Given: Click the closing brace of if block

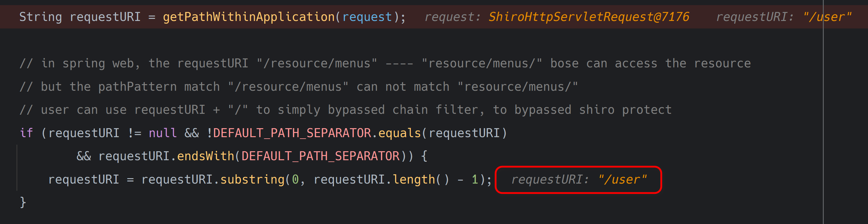Looking at the screenshot, I should point(23,202).
